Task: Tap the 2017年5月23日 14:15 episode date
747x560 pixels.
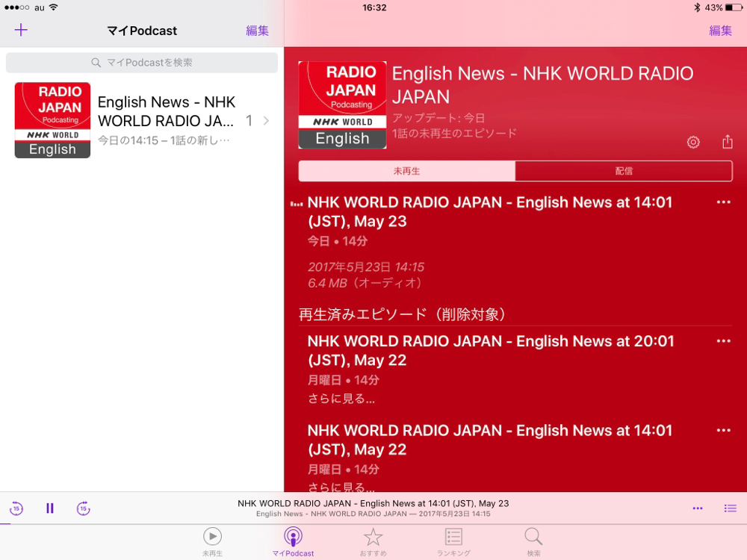Action: point(366,267)
